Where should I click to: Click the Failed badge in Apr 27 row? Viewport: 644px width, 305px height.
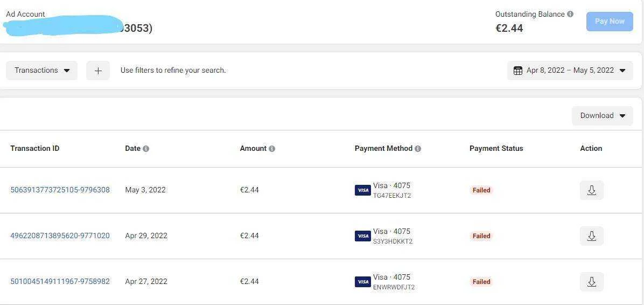481,282
